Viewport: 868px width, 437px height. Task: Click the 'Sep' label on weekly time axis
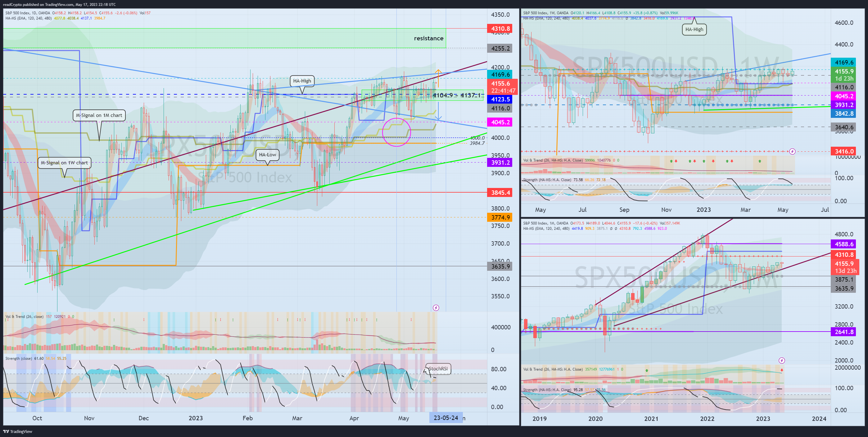click(624, 210)
